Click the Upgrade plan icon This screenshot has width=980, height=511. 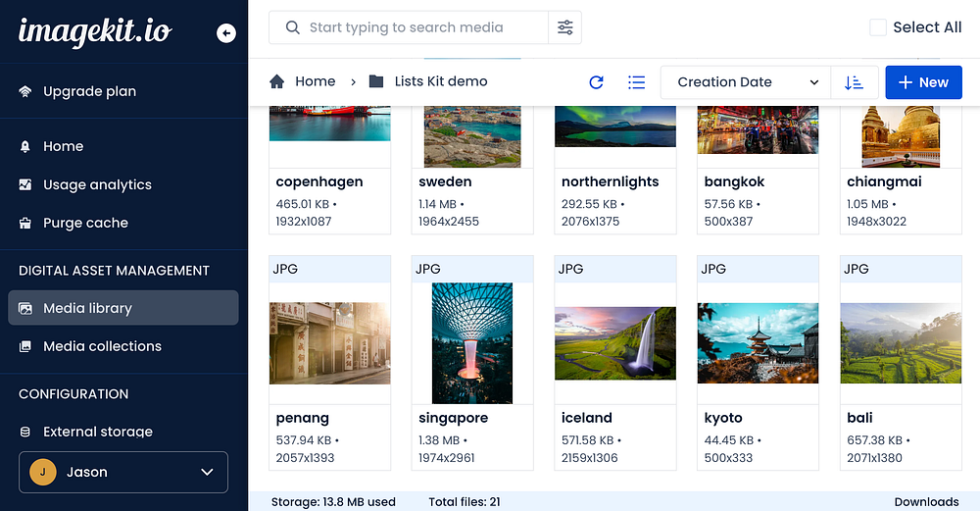tap(25, 91)
